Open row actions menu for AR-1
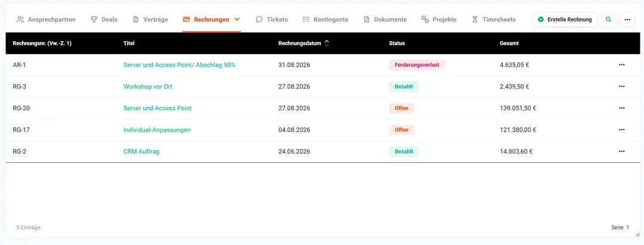This screenshot has width=644, height=245. point(621,65)
